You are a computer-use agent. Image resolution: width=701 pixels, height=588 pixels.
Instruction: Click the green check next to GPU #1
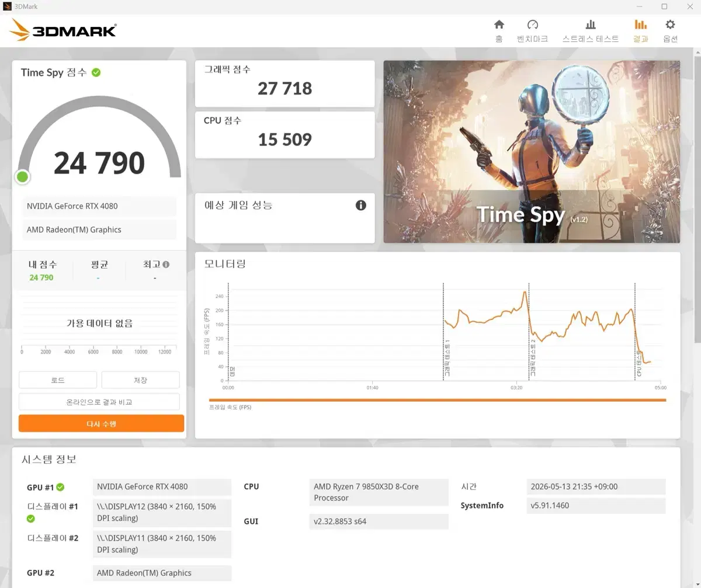[x=60, y=487]
